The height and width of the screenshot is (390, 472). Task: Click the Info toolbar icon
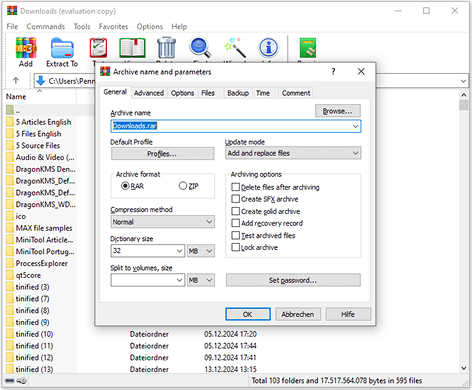point(268,48)
